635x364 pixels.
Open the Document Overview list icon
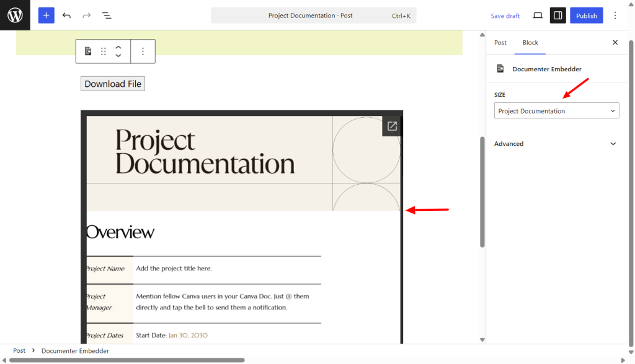tap(107, 15)
